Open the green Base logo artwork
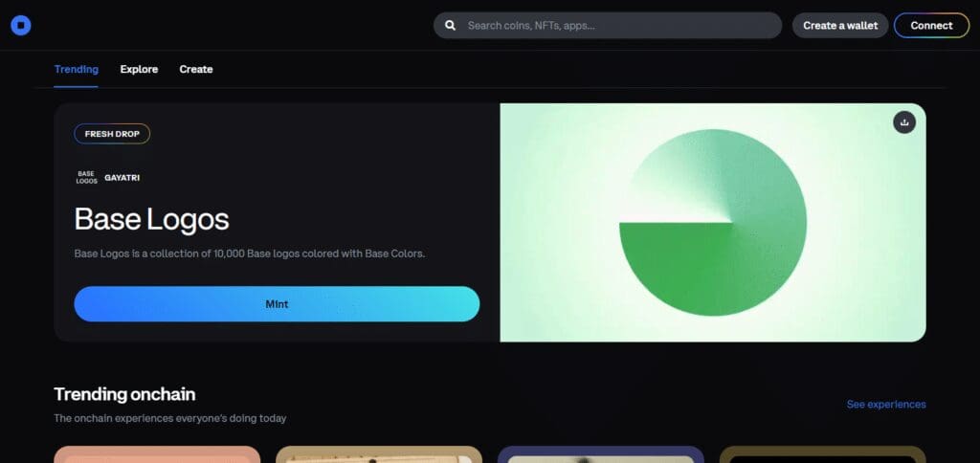 [712, 223]
